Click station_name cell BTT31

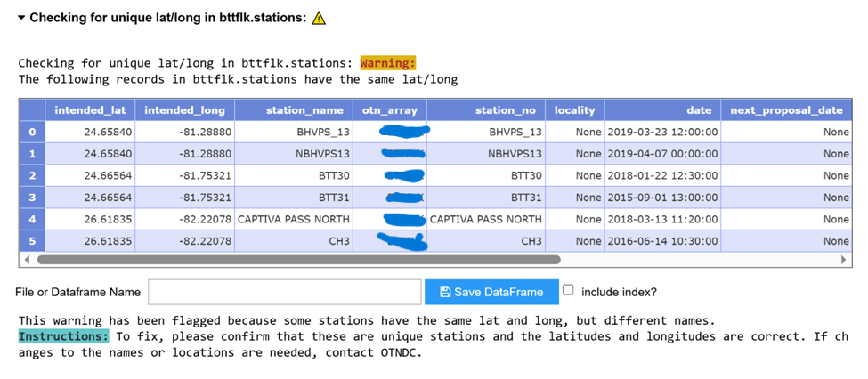click(x=294, y=198)
